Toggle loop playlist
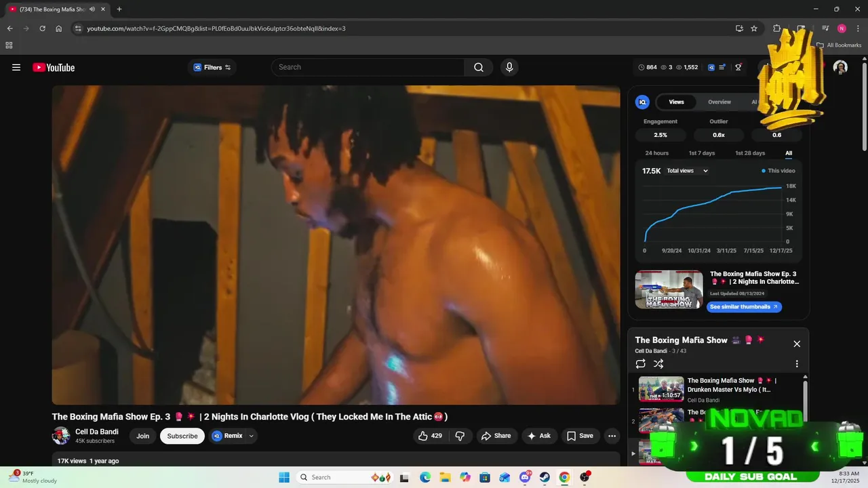 click(x=640, y=364)
